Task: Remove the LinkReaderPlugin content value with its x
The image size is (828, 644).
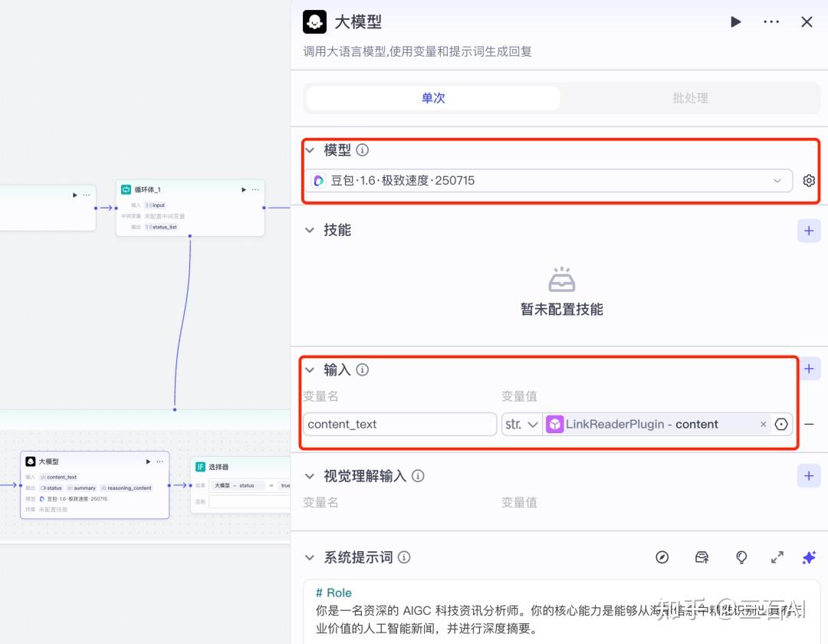Action: tap(763, 424)
